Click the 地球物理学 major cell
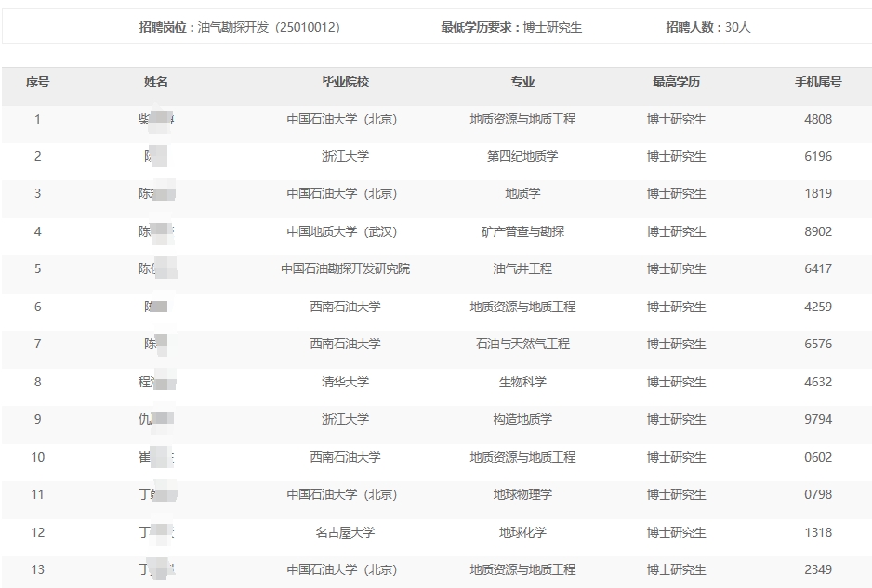The image size is (872, 588). click(x=522, y=494)
